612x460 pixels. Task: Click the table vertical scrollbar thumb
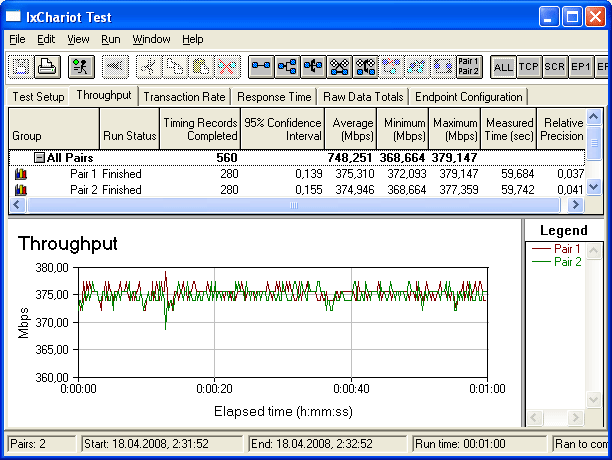pyautogui.click(x=594, y=143)
